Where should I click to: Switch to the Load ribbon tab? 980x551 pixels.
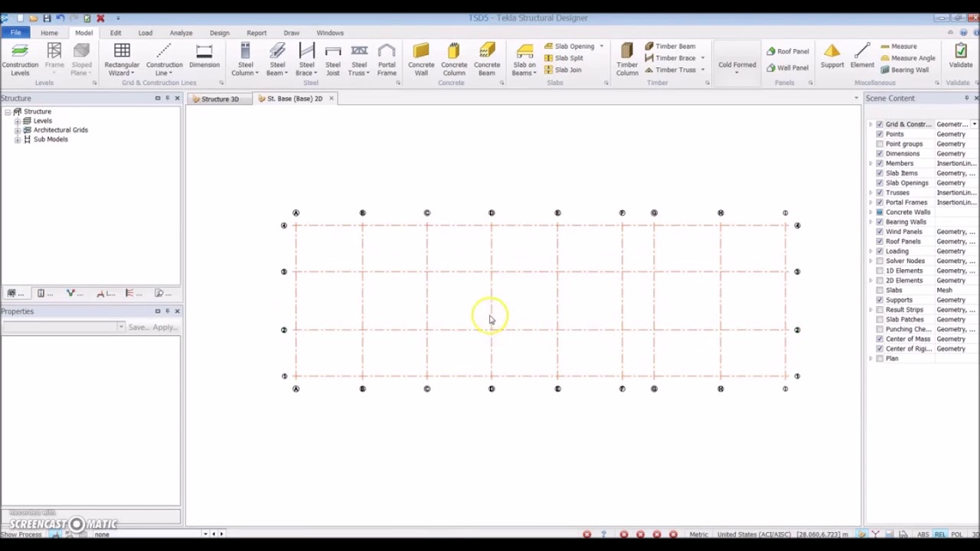click(x=145, y=33)
